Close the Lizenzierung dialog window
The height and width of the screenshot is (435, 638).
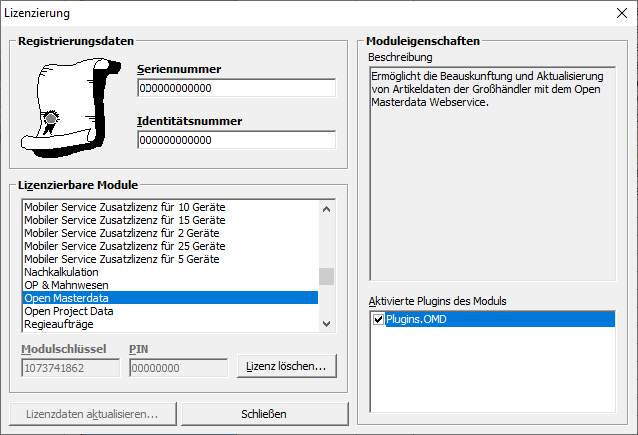click(x=616, y=15)
